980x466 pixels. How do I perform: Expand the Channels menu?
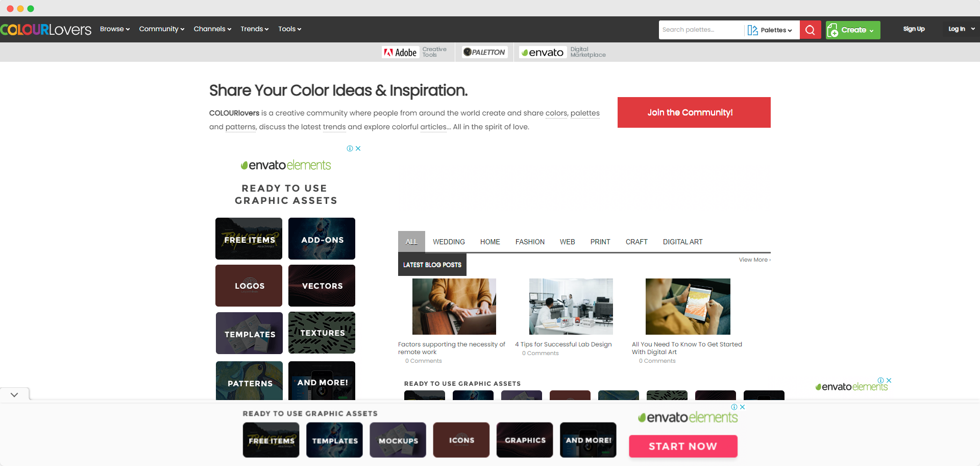(x=212, y=29)
